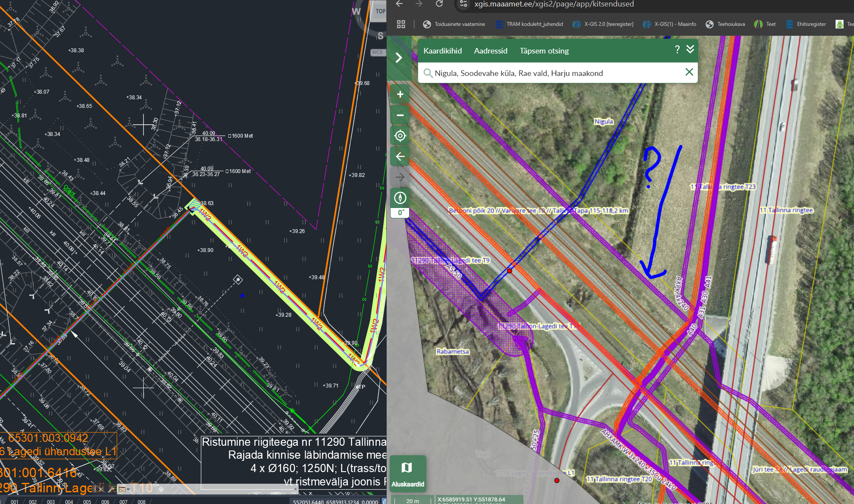Open Aluskaardid basemap selector

pyautogui.click(x=408, y=473)
